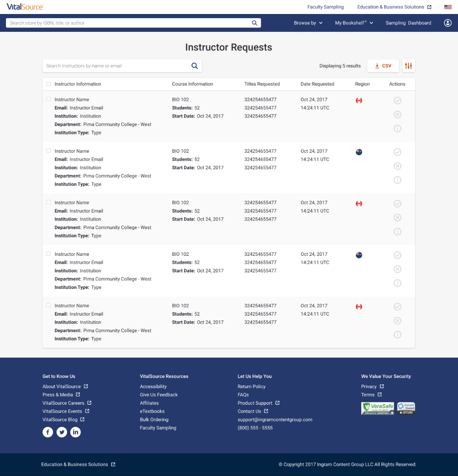Go to the Sampling Dashboard
The height and width of the screenshot is (476, 458).
pyautogui.click(x=408, y=23)
